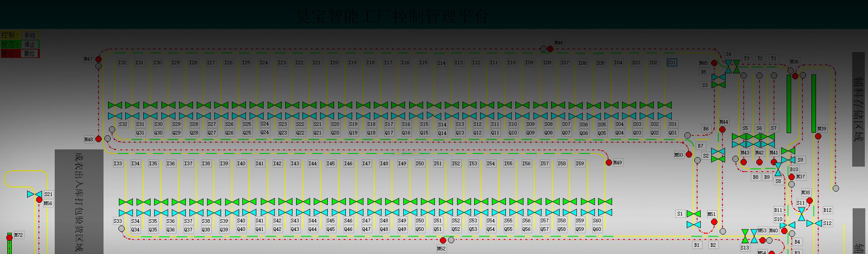This screenshot has height=254, width=868.
Task: Click the 成衣出入库打包验货区域 zone panel
Action: click(x=79, y=201)
